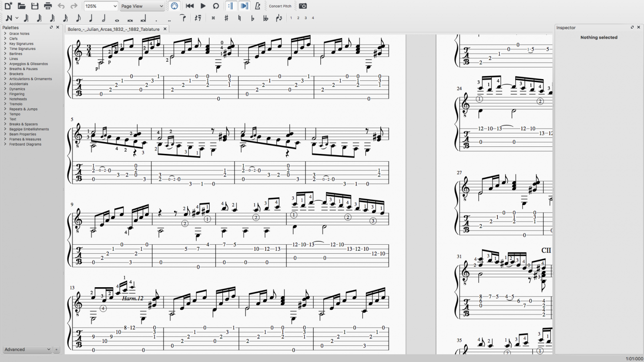Toggle loop playback
Image resolution: width=644 pixels, height=362 pixels.
click(216, 6)
